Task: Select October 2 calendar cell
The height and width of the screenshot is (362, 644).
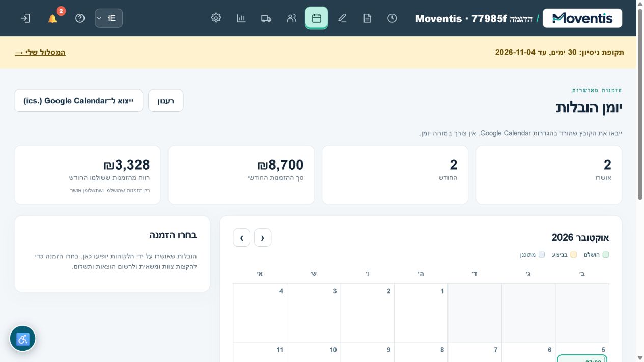Action: pyautogui.click(x=368, y=313)
